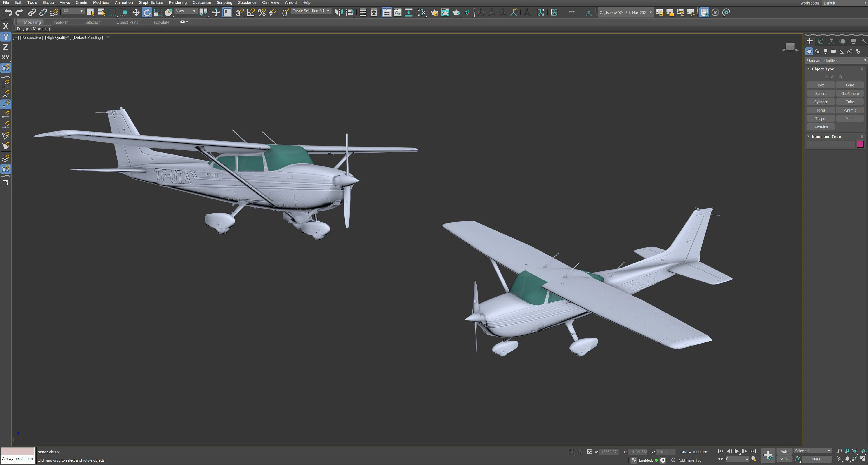Switch to the Freeform ribbon tab
The image size is (868, 465).
point(60,22)
